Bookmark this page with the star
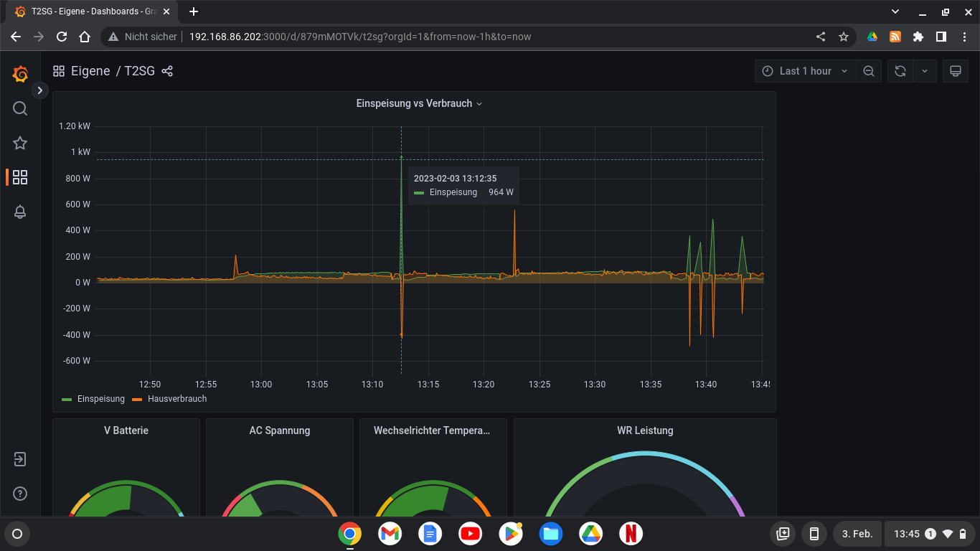 [844, 37]
